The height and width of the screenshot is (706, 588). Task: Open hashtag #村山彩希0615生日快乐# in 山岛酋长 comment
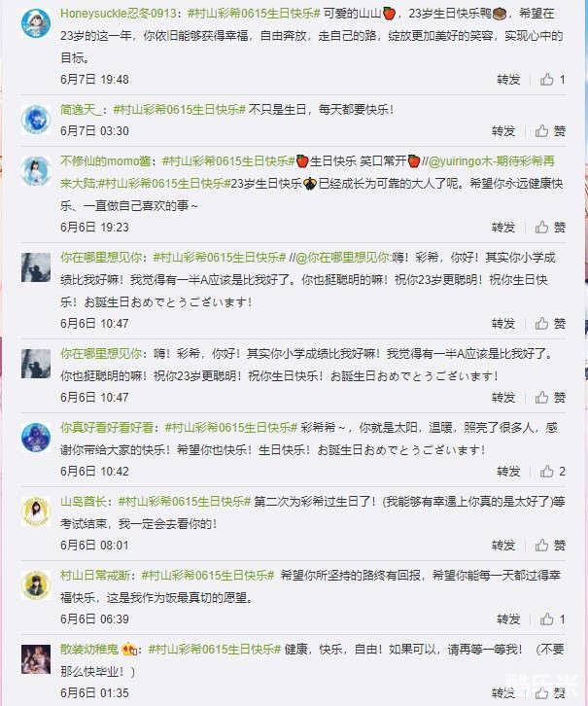pos(184,501)
